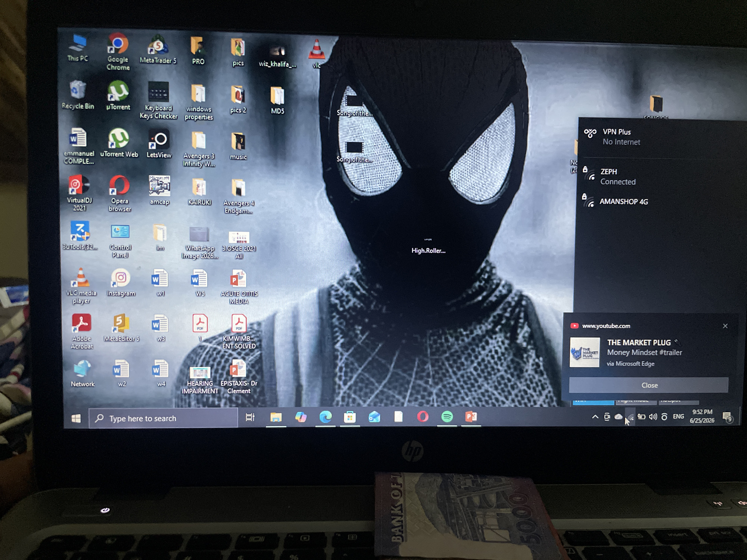Open the VirtualDJ 2021 shortcut

(79, 193)
